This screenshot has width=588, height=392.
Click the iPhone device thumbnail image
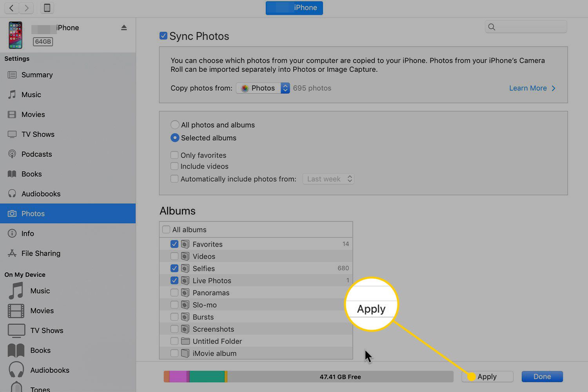click(15, 35)
